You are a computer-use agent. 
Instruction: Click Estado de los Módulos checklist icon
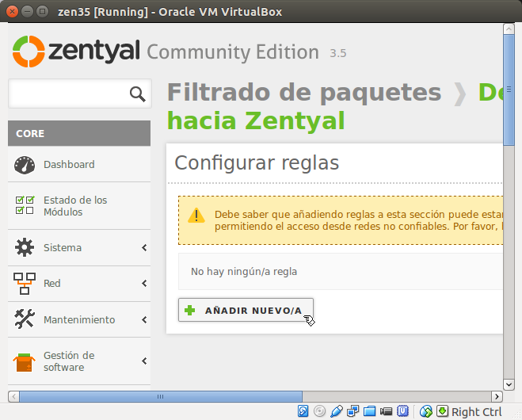click(x=25, y=204)
